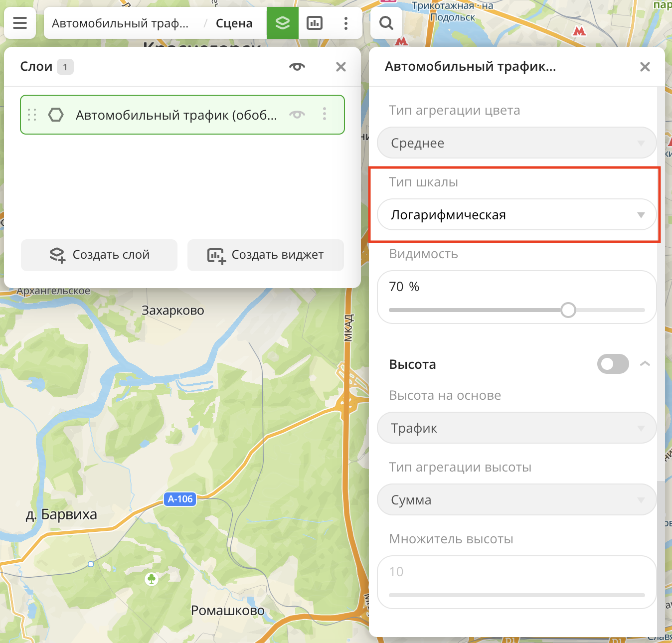Image resolution: width=672 pixels, height=643 pixels.
Task: Toggle visibility of all layers
Action: click(x=297, y=67)
